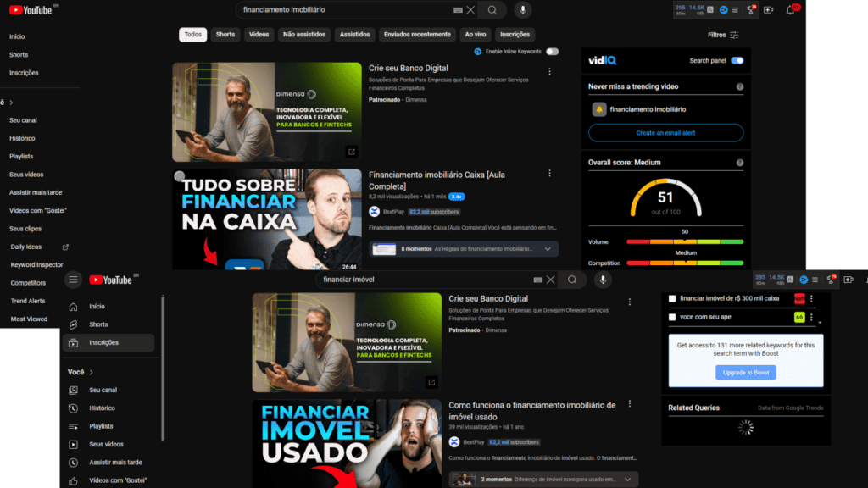
Task: Open 'Trend Alerts' in top window sidebar
Action: click(28, 301)
